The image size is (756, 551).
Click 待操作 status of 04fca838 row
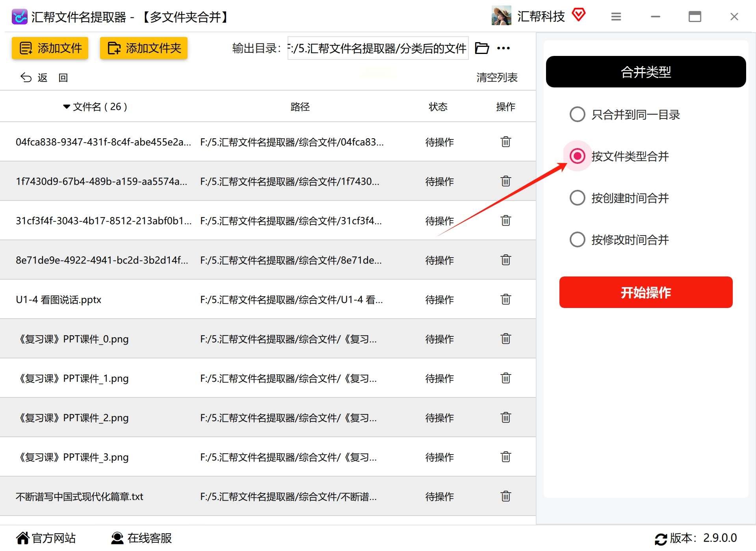(440, 142)
